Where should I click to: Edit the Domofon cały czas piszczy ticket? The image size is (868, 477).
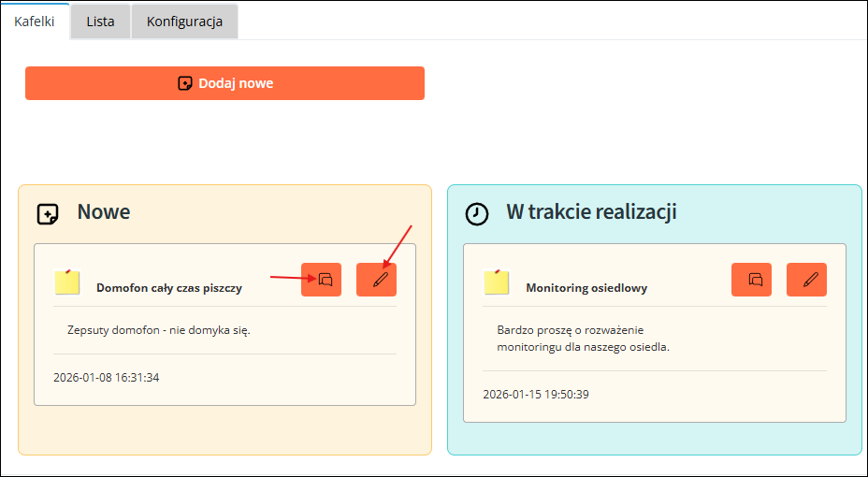click(x=376, y=280)
